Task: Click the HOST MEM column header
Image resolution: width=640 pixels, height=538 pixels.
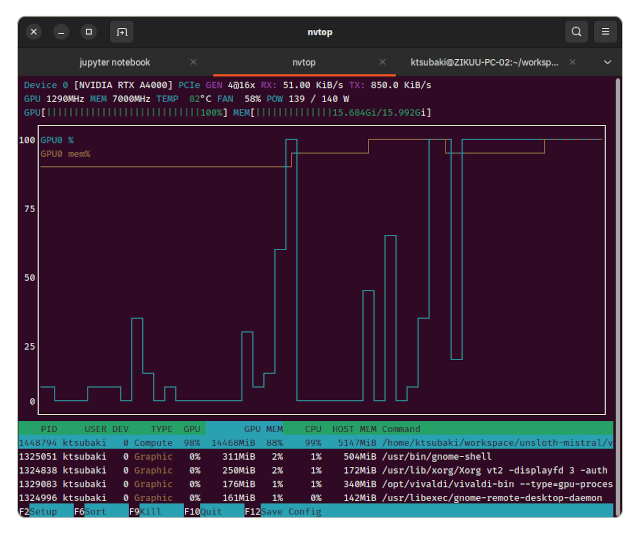Action: [x=354, y=429]
